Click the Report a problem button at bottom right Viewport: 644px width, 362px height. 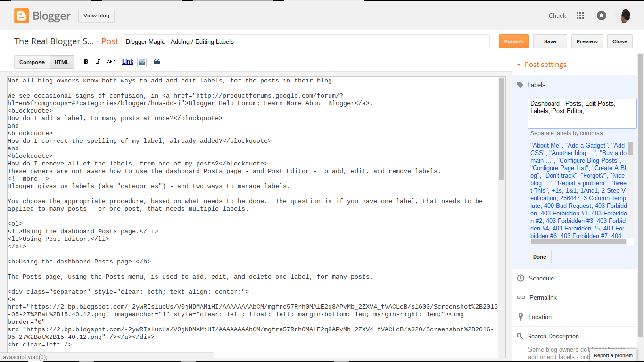(x=613, y=355)
